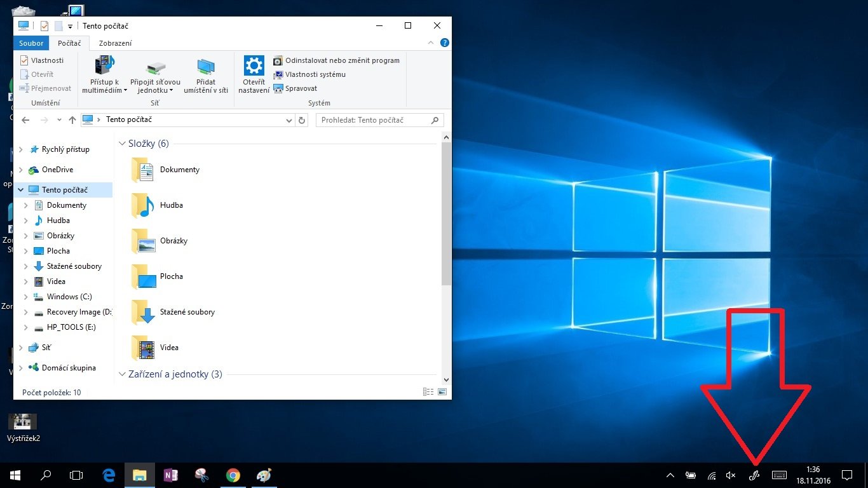Screen dimensions: 868x488
Task: Click the Otevřít nastavení gear icon
Action: point(254,65)
